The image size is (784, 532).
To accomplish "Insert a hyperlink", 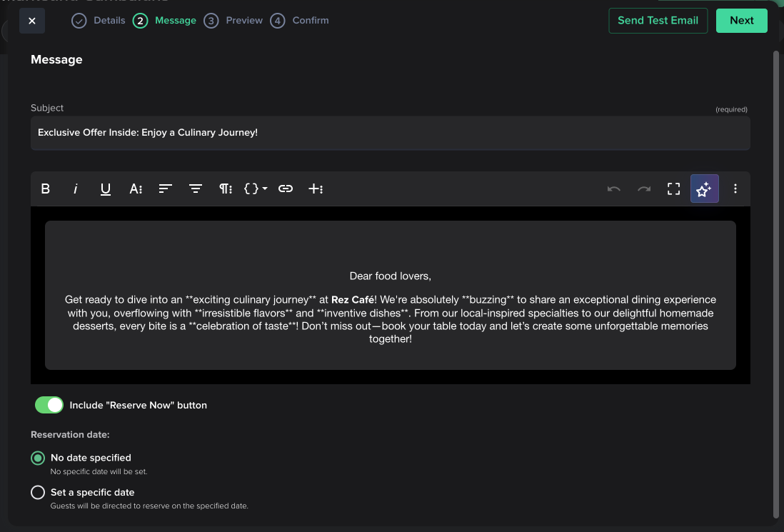I will (x=286, y=189).
